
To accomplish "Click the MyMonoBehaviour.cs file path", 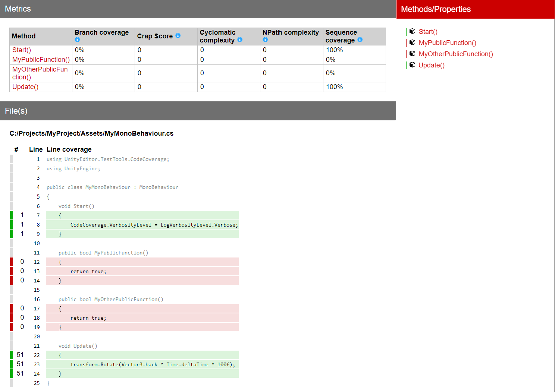I will (x=91, y=133).
